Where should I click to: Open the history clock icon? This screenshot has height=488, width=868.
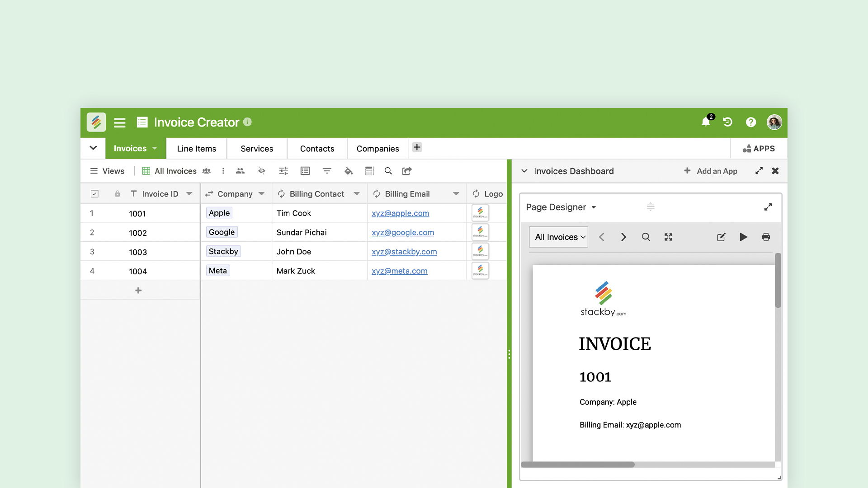(727, 122)
